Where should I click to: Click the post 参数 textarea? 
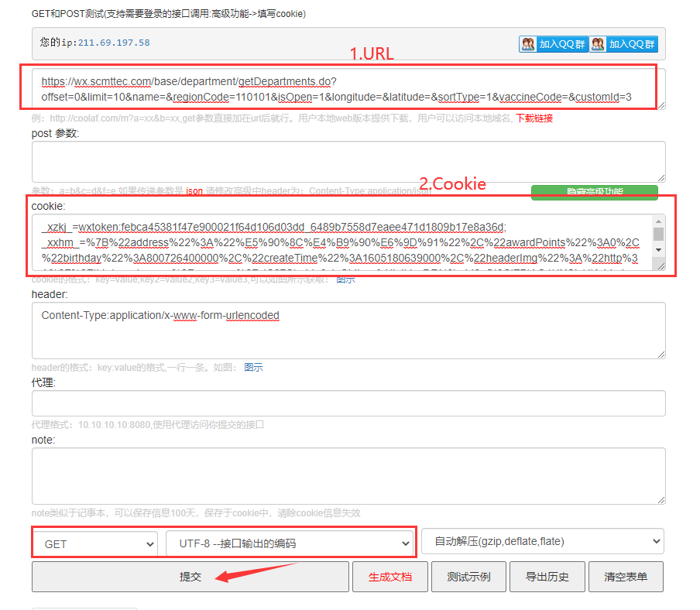point(348,162)
